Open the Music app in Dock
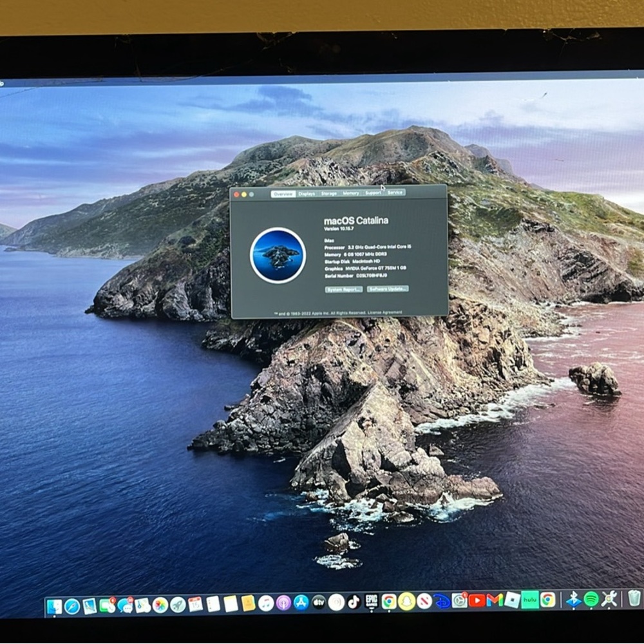Screen dimensions: 644x644 266,603
